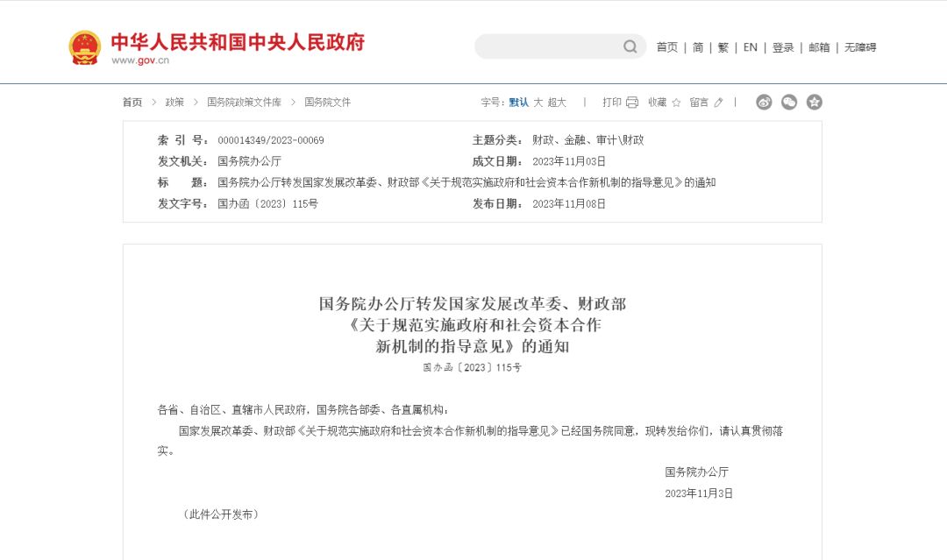Click 财政、金融、审计\财政 topic category

click(x=587, y=140)
